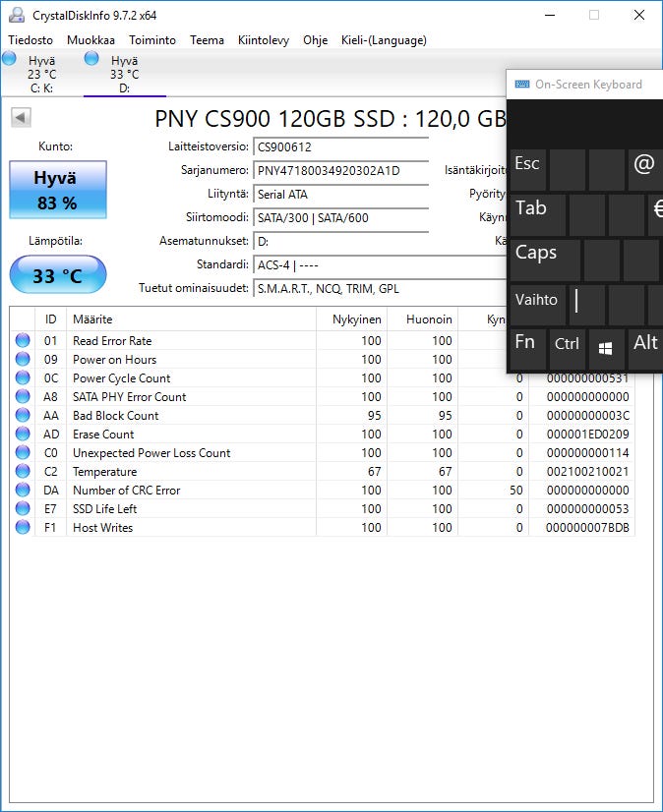Click status orb of Bad Block Count row

tap(23, 415)
